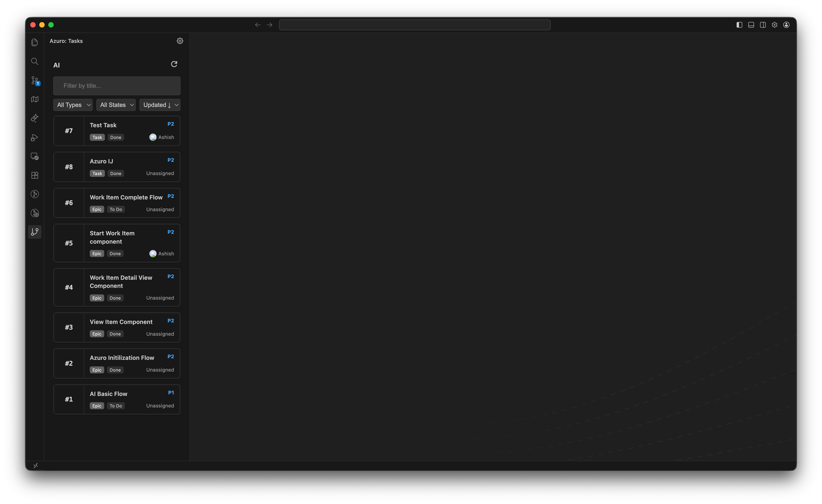This screenshot has height=504, width=822.
Task: Open the Extensions view icon
Action: 35,175
